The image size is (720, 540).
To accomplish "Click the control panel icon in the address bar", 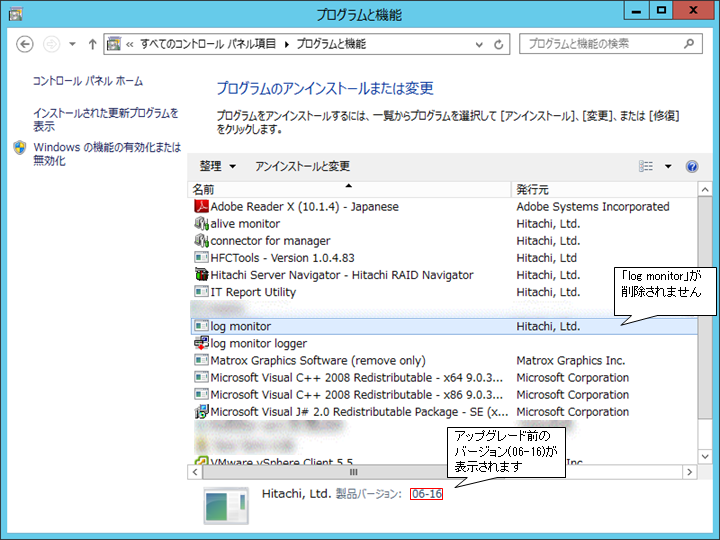I will (114, 44).
